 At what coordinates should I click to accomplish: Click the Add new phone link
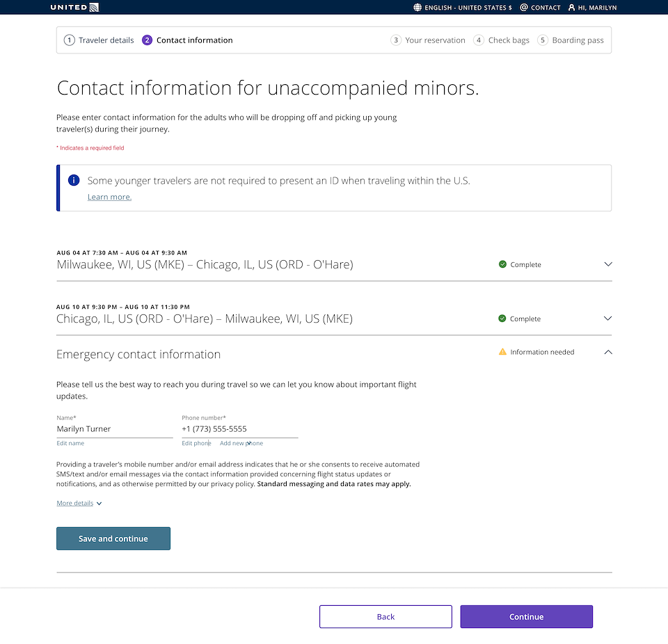[241, 443]
